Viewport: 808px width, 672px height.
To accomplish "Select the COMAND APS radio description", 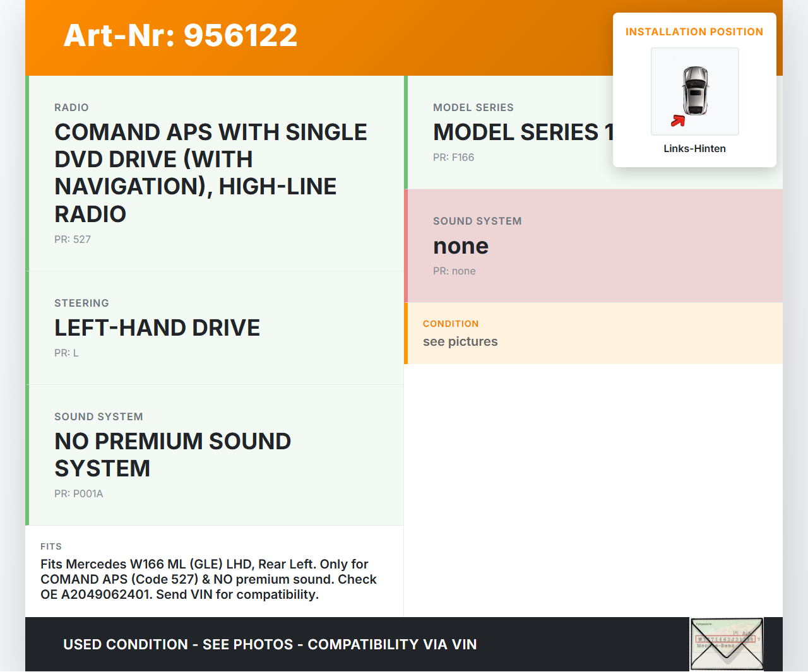I will click(211, 173).
